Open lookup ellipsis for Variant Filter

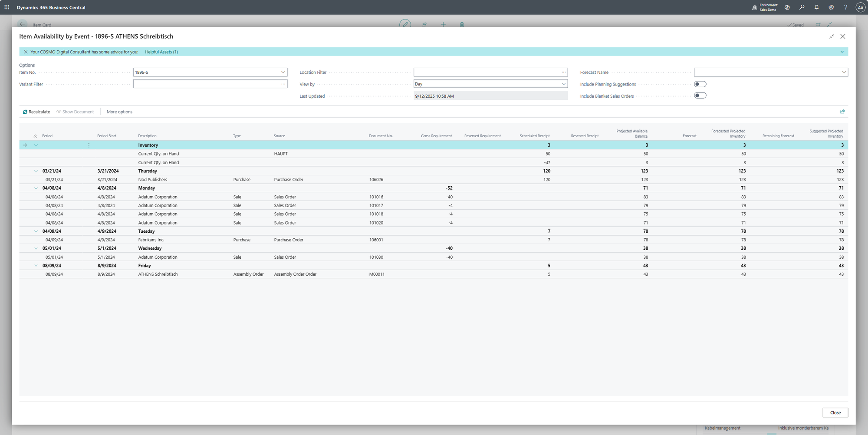283,84
